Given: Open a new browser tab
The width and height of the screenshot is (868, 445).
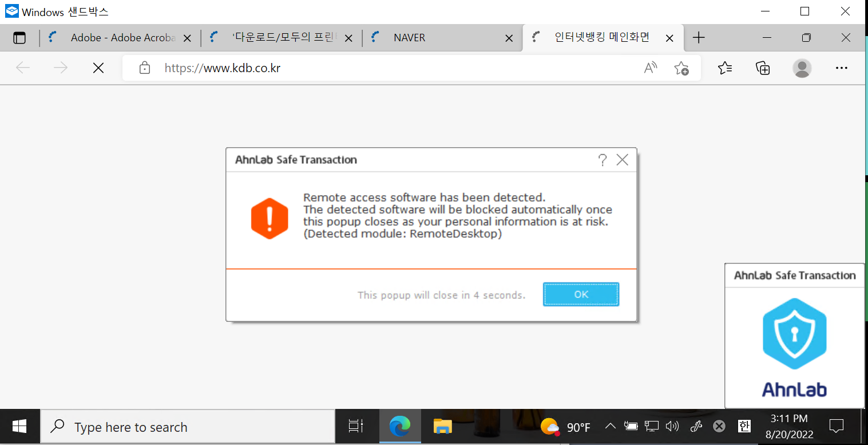Looking at the screenshot, I should [699, 38].
